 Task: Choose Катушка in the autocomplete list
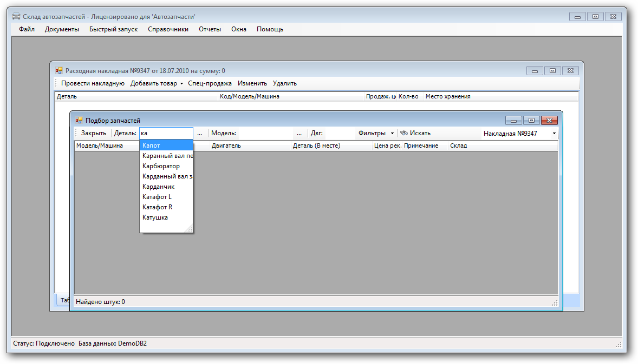click(155, 217)
